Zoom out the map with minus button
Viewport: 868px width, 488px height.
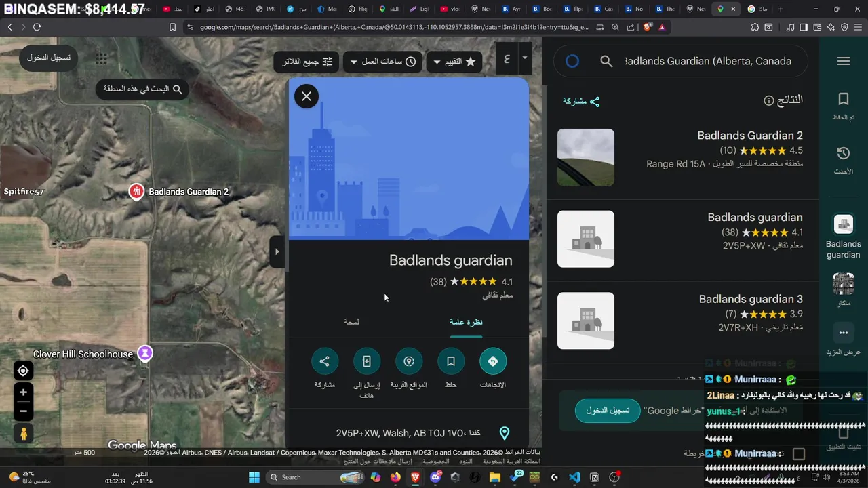[23, 411]
